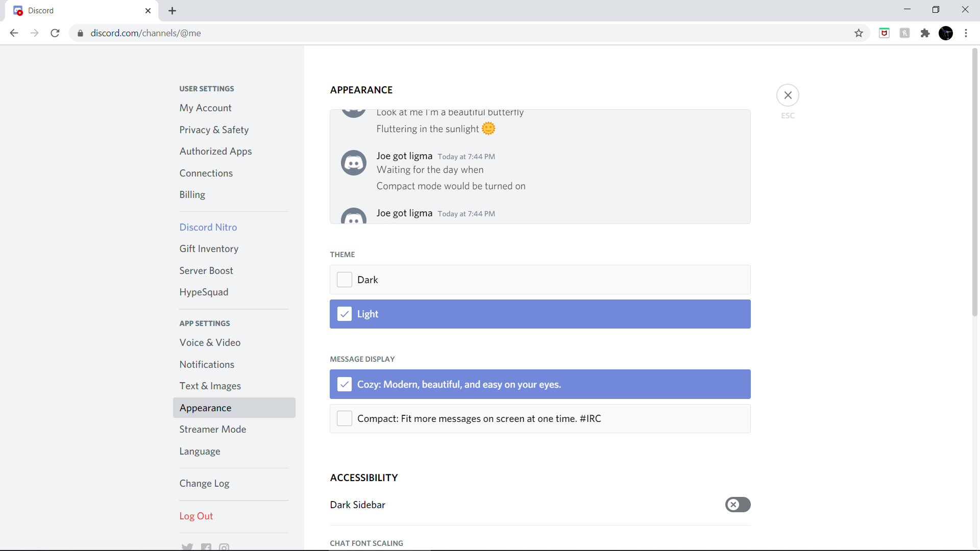Image resolution: width=980 pixels, height=551 pixels.
Task: Open Chrome's three-dot menu
Action: [x=966, y=33]
